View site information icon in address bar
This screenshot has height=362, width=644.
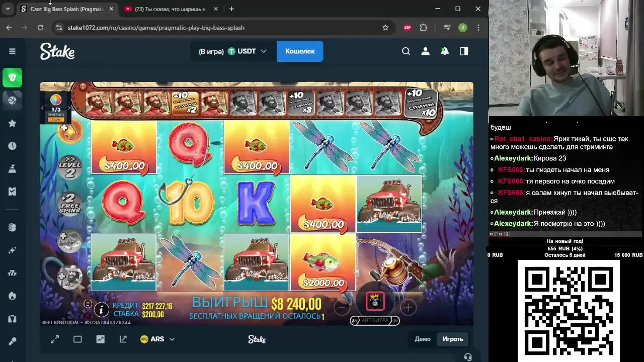[59, 28]
